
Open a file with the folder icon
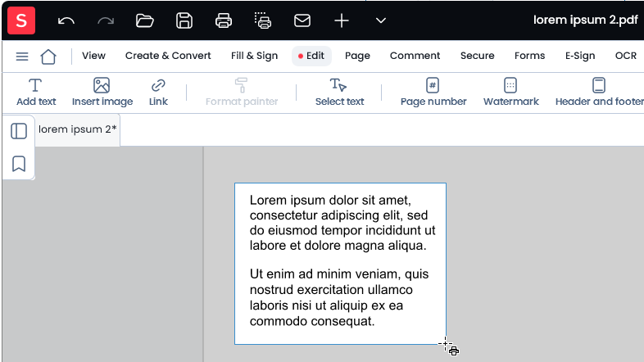point(144,20)
